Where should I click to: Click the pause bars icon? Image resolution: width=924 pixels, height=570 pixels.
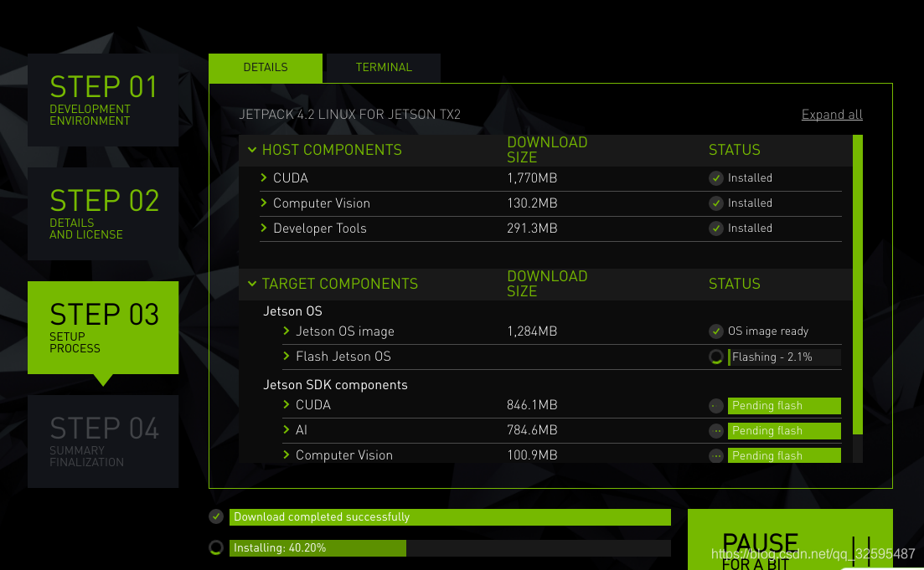point(861,552)
